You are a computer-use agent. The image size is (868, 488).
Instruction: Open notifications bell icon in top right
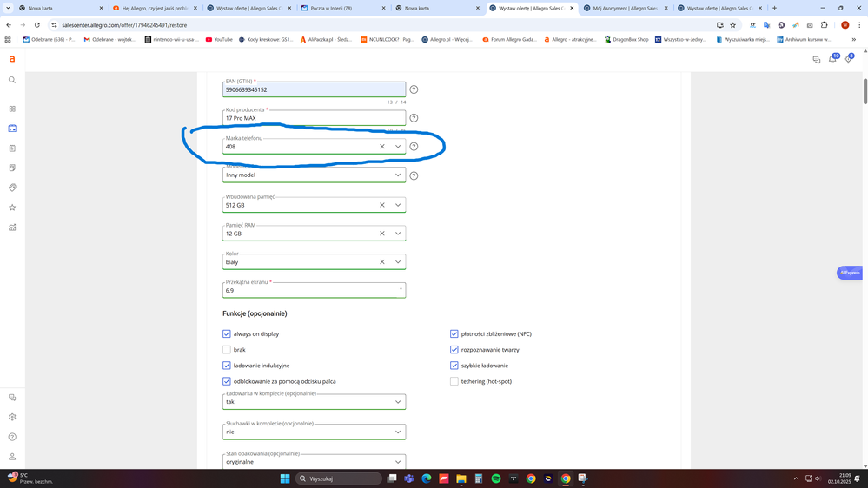(x=832, y=60)
